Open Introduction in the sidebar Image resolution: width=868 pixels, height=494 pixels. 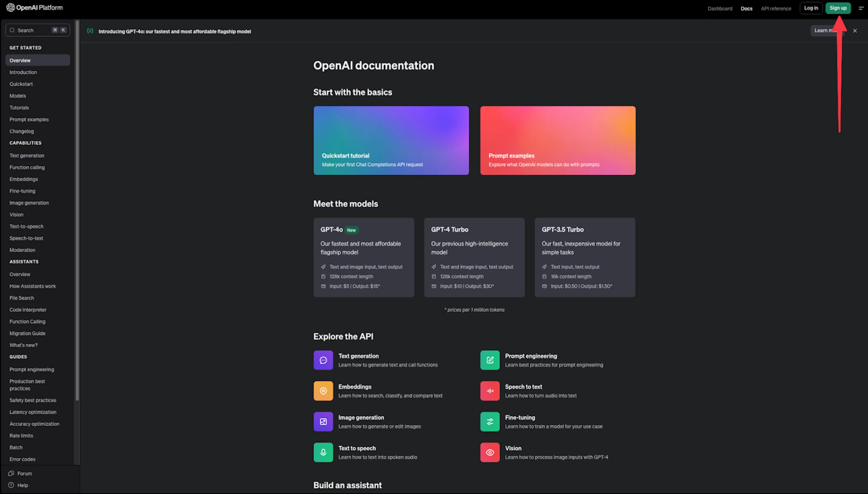coord(23,72)
